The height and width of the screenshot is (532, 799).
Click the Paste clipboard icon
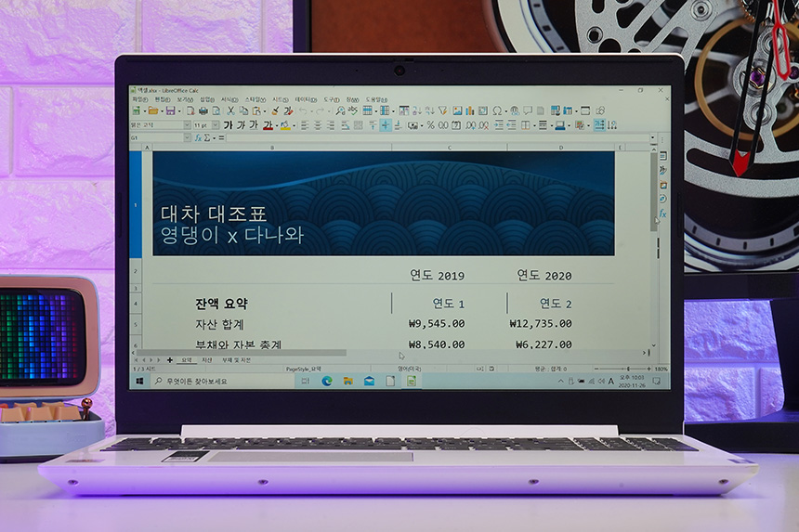click(256, 110)
